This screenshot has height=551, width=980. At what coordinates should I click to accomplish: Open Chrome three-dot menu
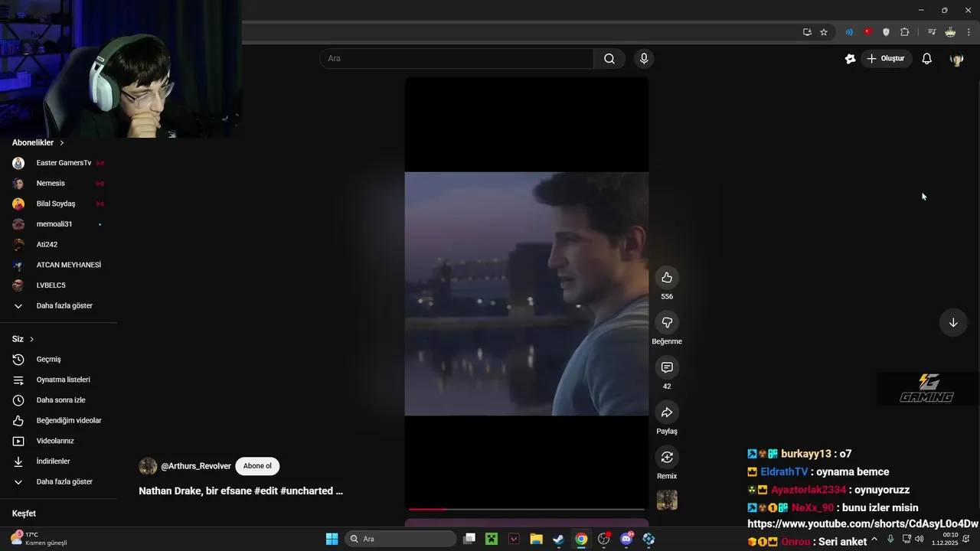pos(969,32)
